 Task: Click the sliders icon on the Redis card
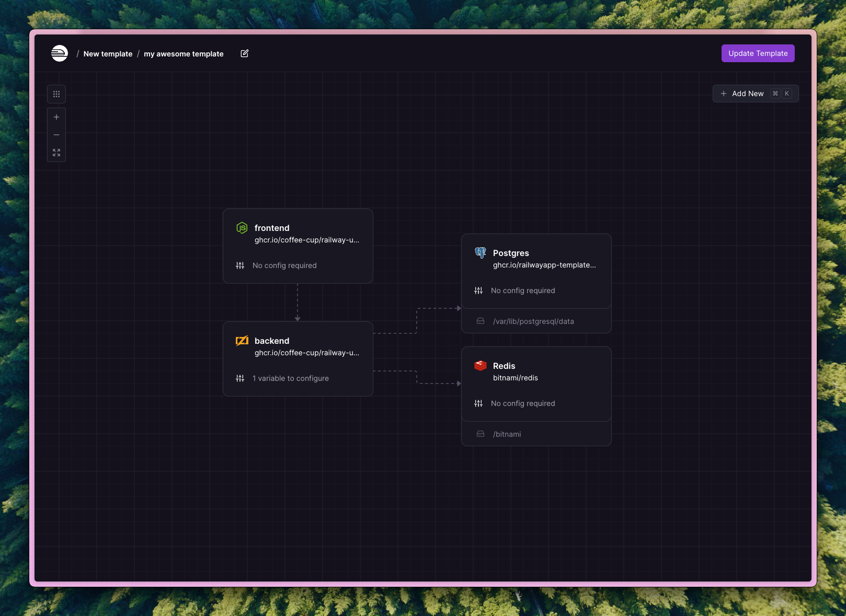pyautogui.click(x=478, y=403)
